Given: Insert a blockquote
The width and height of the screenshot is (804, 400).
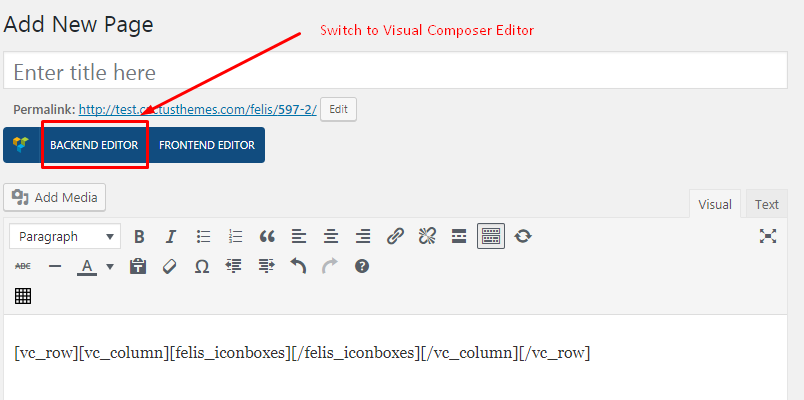Looking at the screenshot, I should pyautogui.click(x=267, y=237).
